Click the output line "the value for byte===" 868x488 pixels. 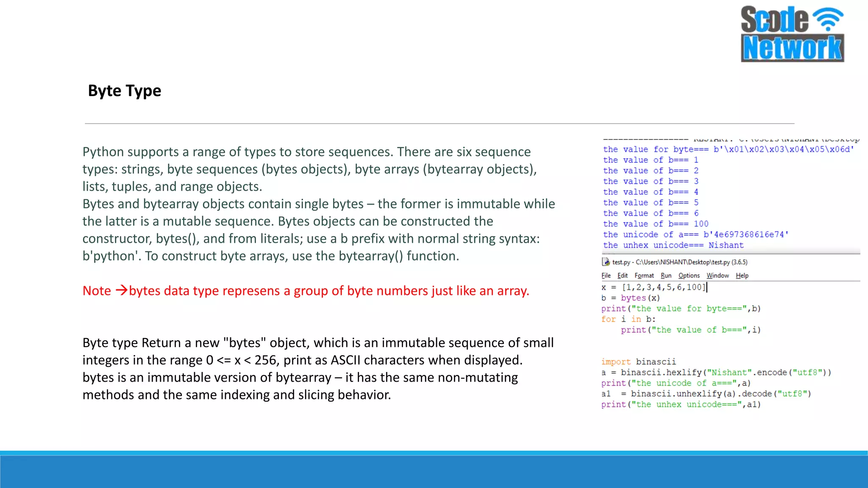tap(729, 149)
